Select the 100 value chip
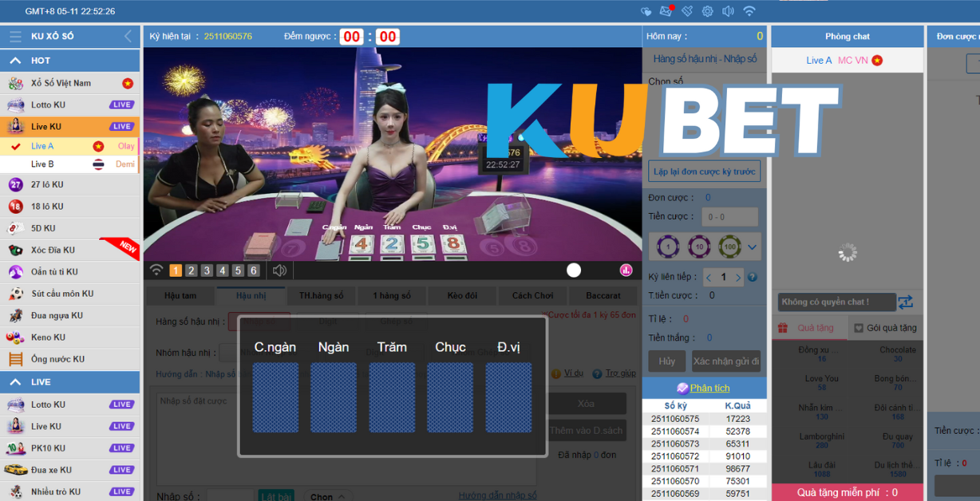980x501 pixels. (729, 247)
